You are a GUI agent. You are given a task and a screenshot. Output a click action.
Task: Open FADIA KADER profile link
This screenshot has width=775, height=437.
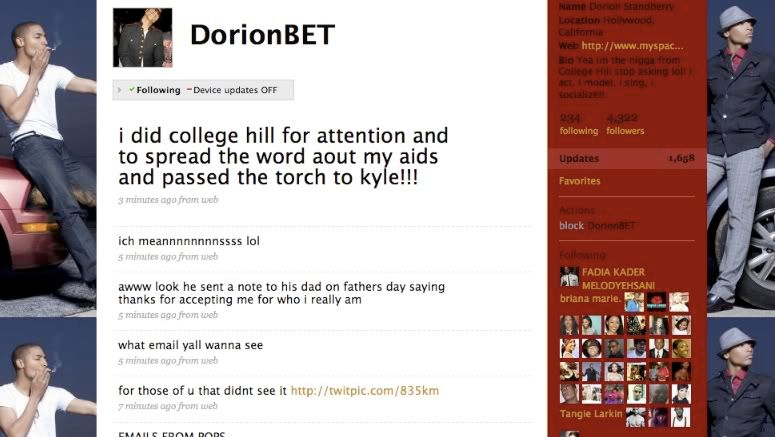(613, 272)
